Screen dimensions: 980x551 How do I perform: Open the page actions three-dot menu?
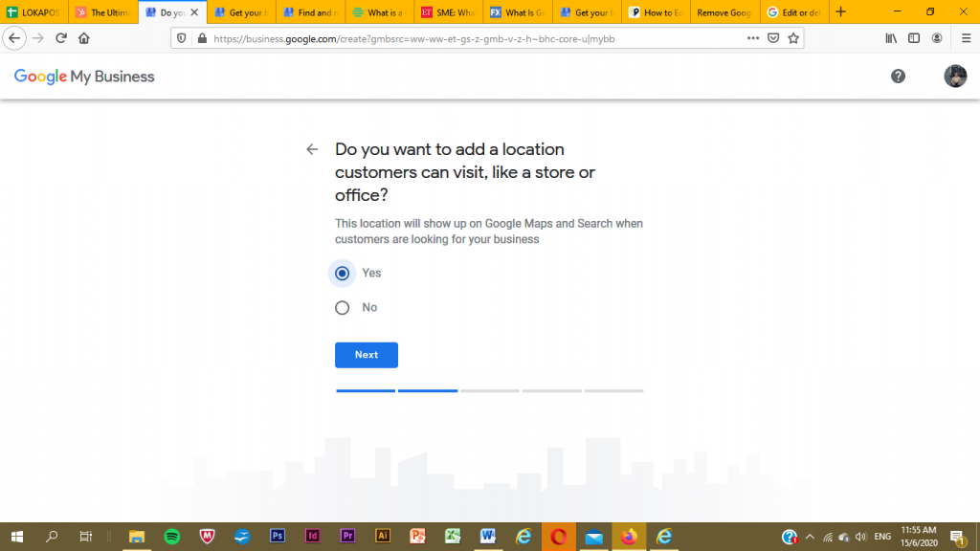[x=752, y=38]
